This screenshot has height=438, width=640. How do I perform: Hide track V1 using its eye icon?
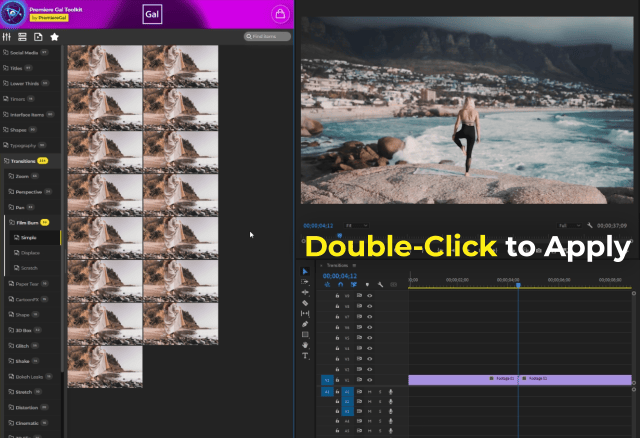pos(369,380)
